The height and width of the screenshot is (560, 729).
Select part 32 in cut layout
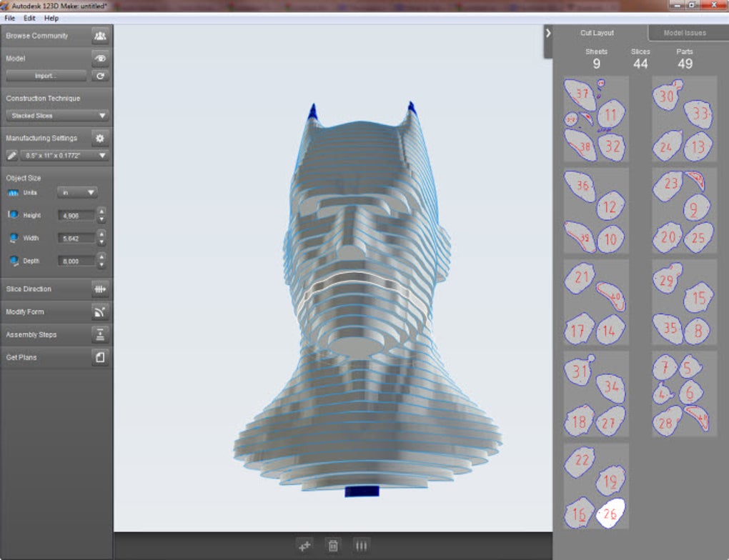click(x=611, y=146)
